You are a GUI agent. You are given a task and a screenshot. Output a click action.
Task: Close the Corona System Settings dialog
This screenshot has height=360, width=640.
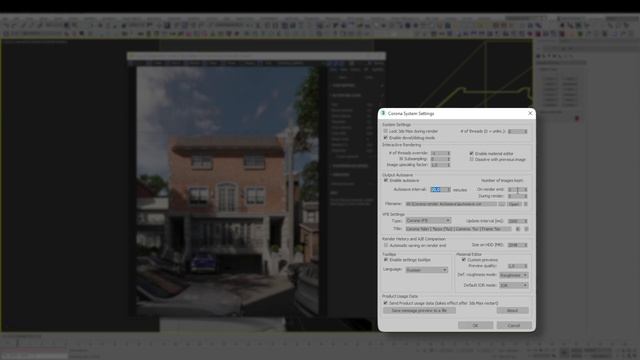(530, 113)
